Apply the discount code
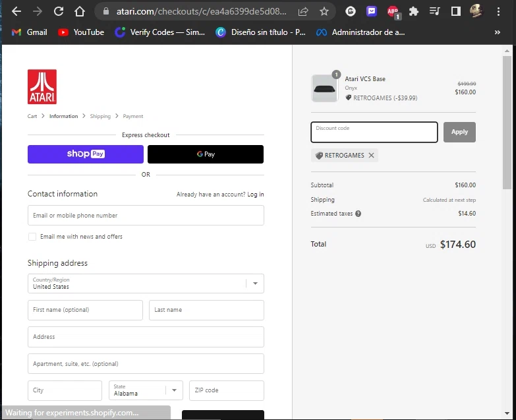The height and width of the screenshot is (420, 516). click(459, 132)
